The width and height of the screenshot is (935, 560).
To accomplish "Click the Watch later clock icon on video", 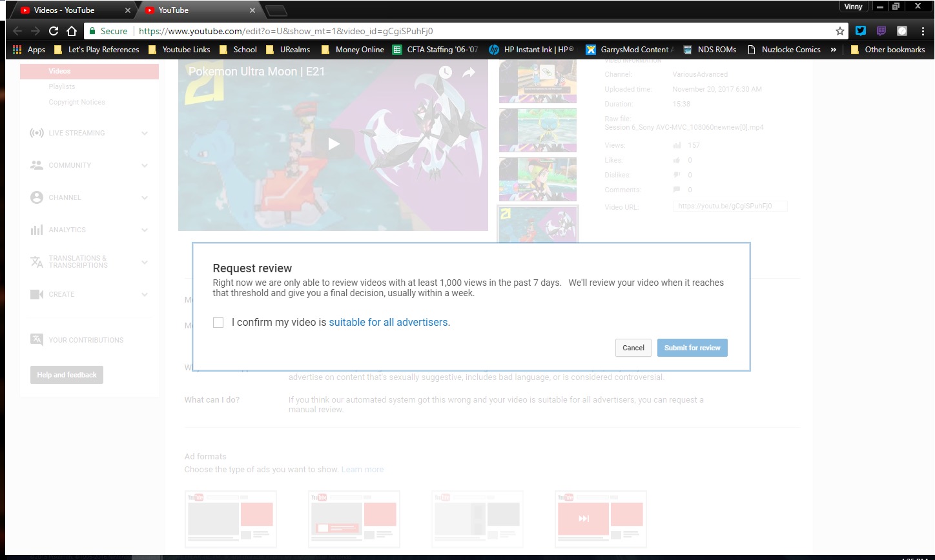I will (x=446, y=72).
